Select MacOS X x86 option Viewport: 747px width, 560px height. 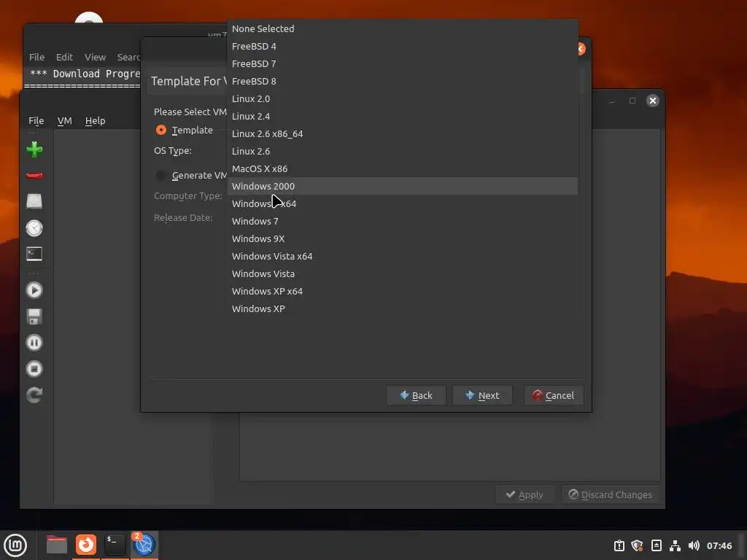[403, 168]
